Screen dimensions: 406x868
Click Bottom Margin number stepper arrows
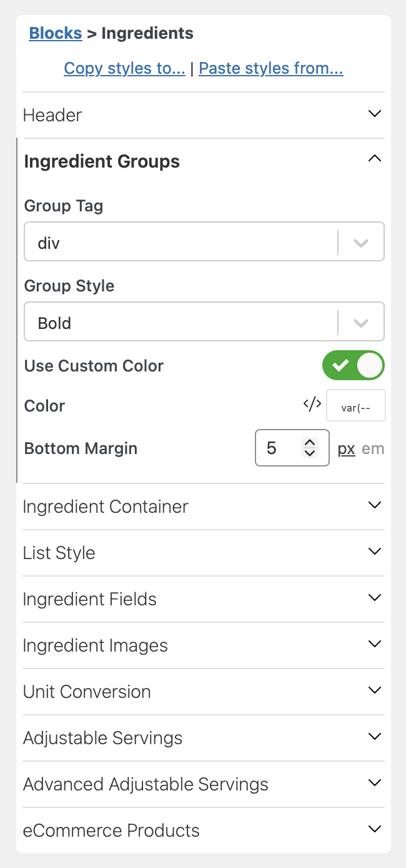[309, 448]
